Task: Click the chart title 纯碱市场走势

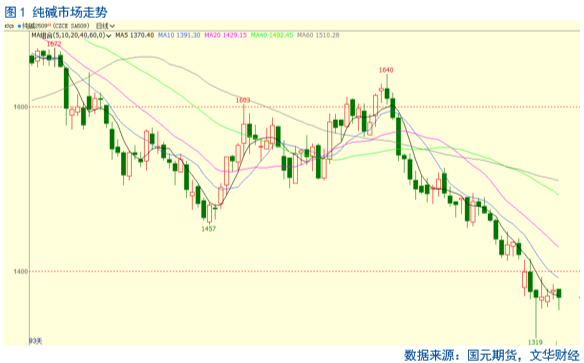Action: [70, 12]
